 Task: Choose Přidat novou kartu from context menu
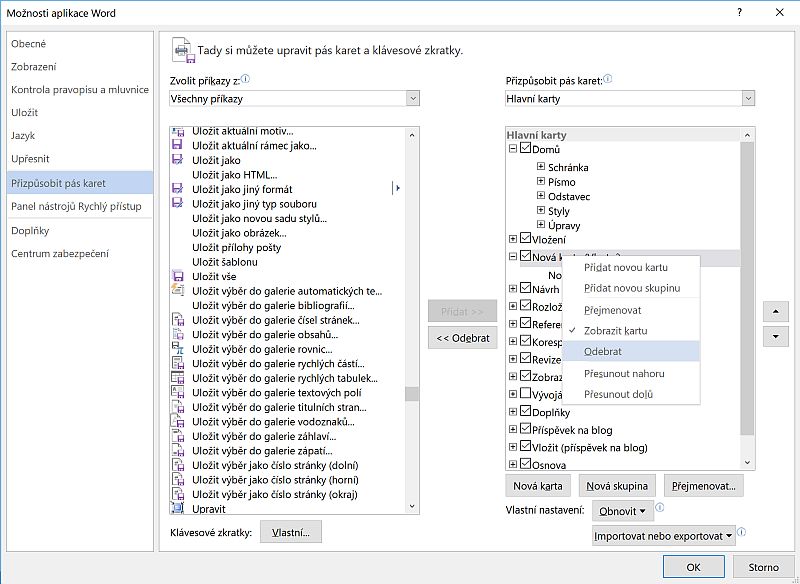pos(631,267)
